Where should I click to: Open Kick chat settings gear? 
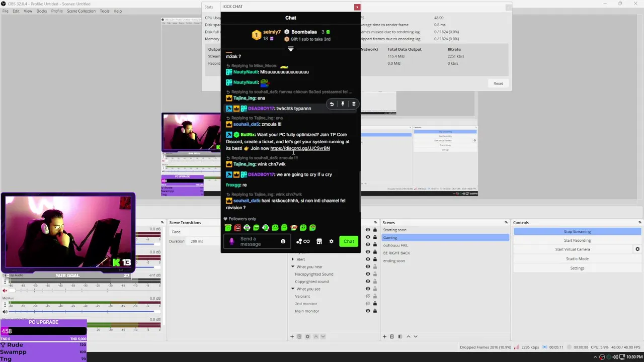pyautogui.click(x=331, y=241)
